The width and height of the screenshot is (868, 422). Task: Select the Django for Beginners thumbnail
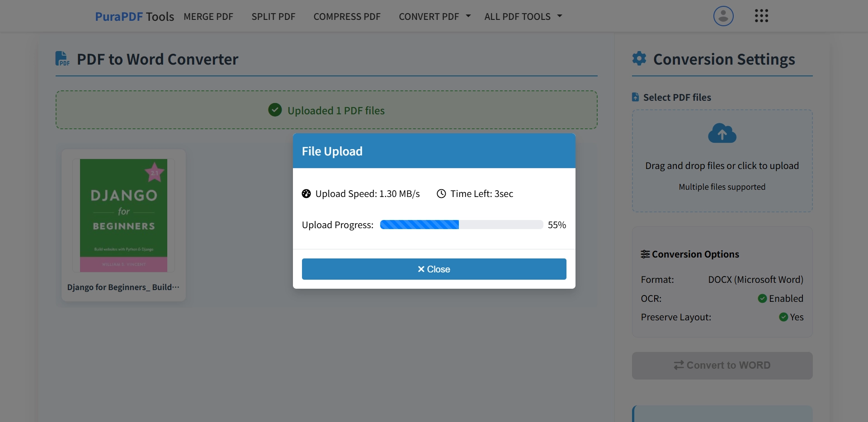[x=123, y=215]
